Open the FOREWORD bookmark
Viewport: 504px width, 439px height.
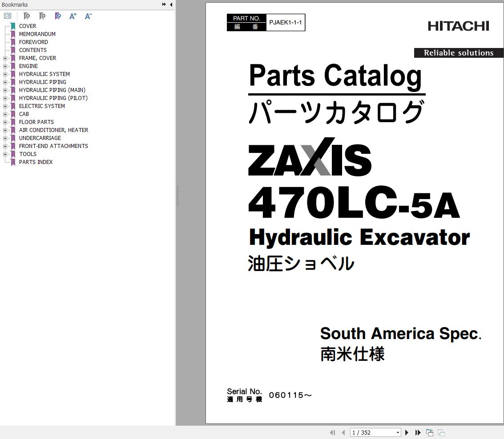[x=33, y=42]
